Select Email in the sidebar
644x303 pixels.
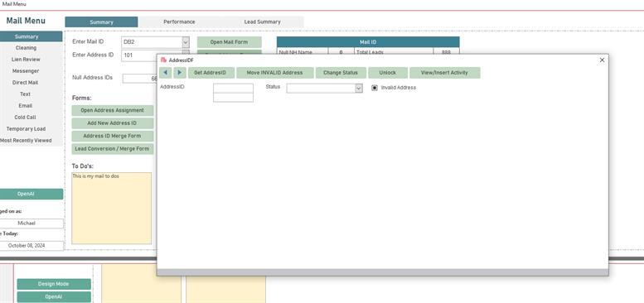pyautogui.click(x=26, y=105)
